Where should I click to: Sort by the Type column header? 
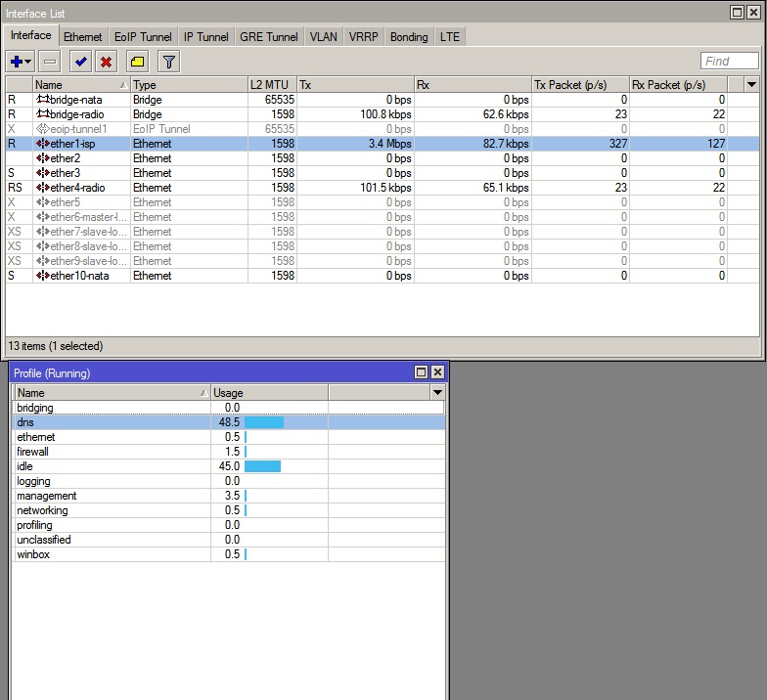[189, 84]
